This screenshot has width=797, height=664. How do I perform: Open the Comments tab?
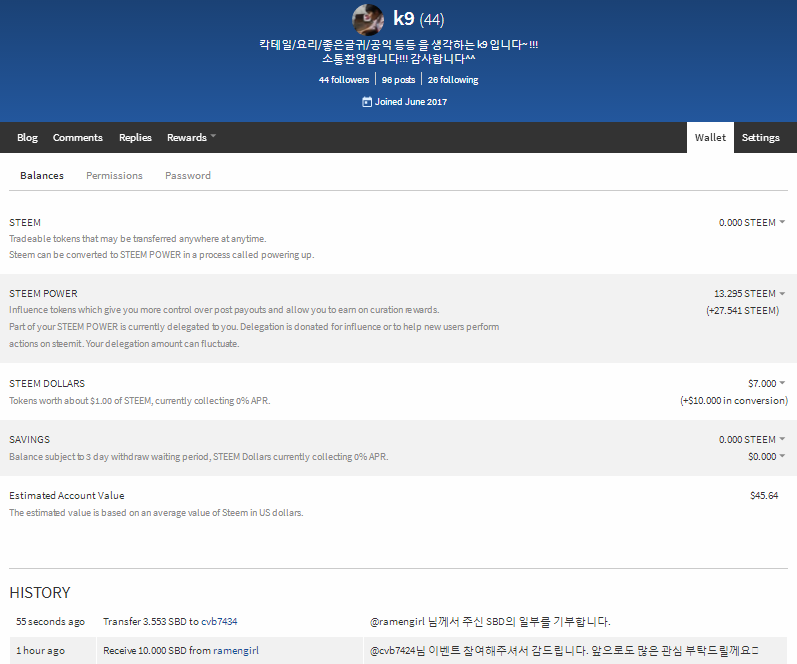point(78,137)
